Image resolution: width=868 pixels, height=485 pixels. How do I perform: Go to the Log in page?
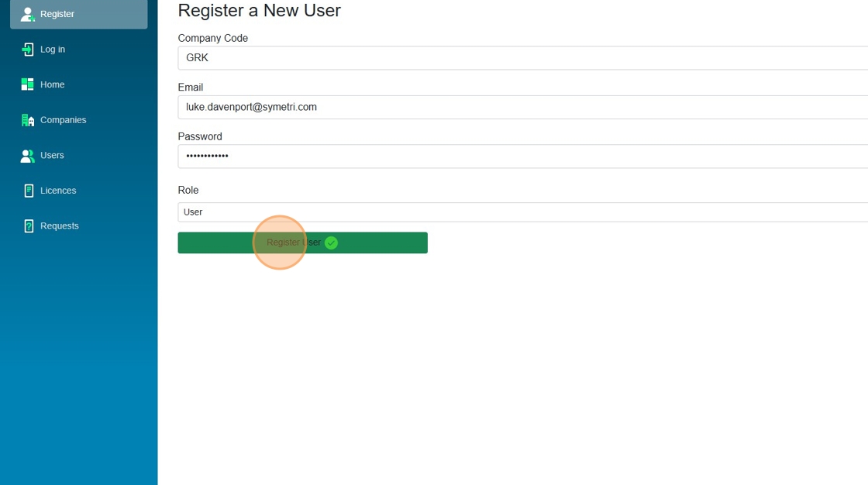53,50
